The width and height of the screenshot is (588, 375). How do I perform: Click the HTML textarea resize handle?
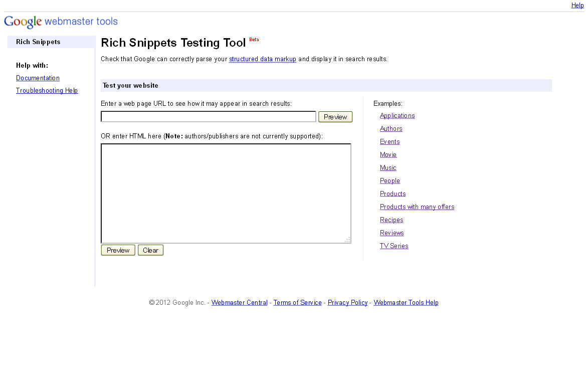point(347,240)
